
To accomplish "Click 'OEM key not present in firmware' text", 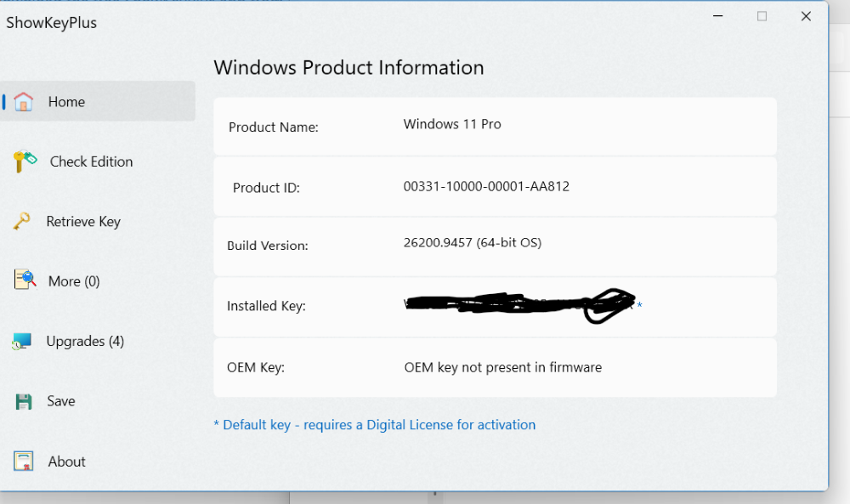I will (503, 367).
